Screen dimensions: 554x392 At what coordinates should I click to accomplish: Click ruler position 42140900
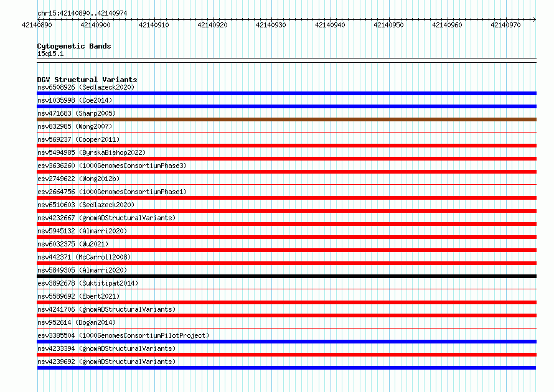click(x=95, y=25)
